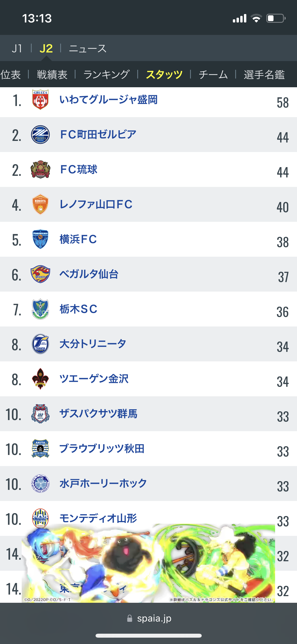Select the ランキング sub-tab

[x=106, y=75]
